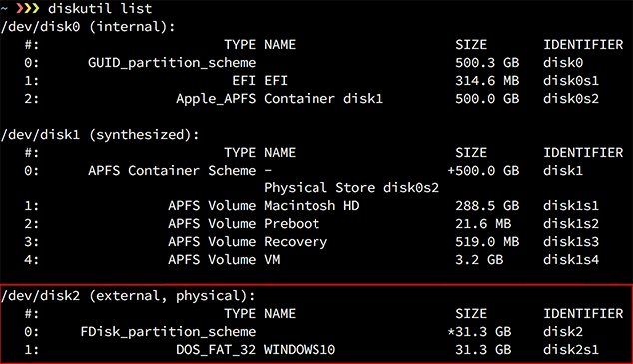Click 'Physical Store disk0s2' line

tap(351, 188)
